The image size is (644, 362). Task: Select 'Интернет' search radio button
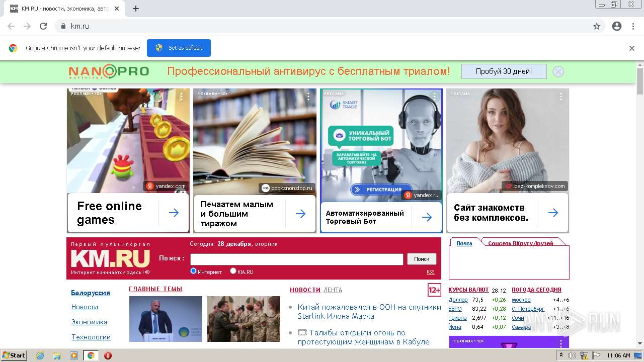[193, 271]
